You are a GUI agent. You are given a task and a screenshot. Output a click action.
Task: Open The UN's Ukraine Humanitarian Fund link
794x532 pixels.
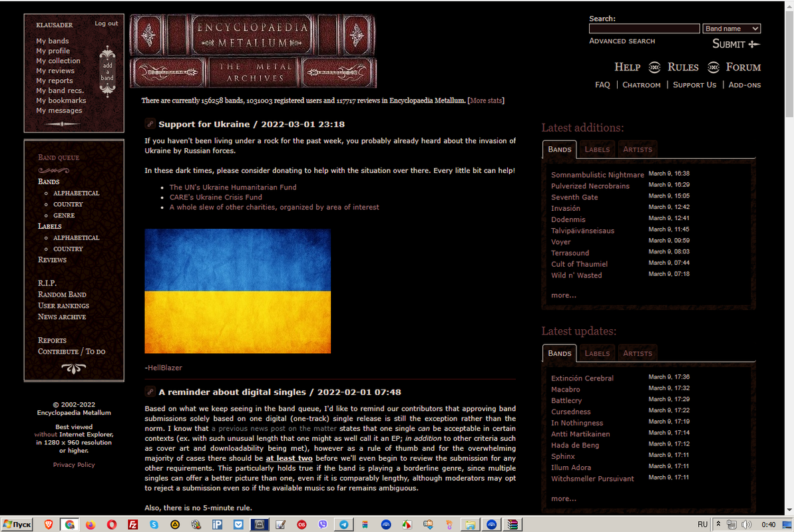233,188
